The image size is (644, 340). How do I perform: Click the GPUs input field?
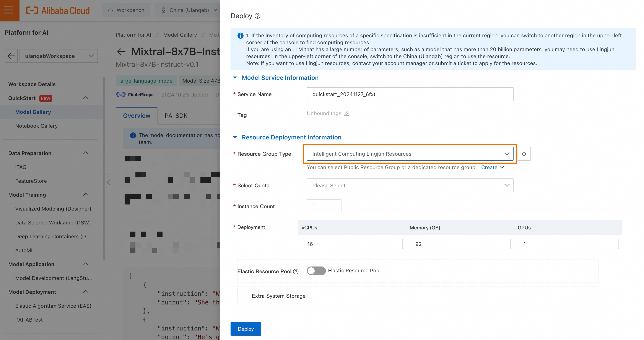pyautogui.click(x=568, y=244)
